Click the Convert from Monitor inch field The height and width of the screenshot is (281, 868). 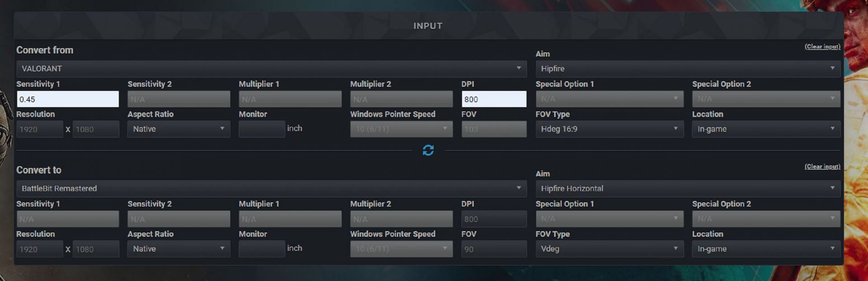click(262, 129)
